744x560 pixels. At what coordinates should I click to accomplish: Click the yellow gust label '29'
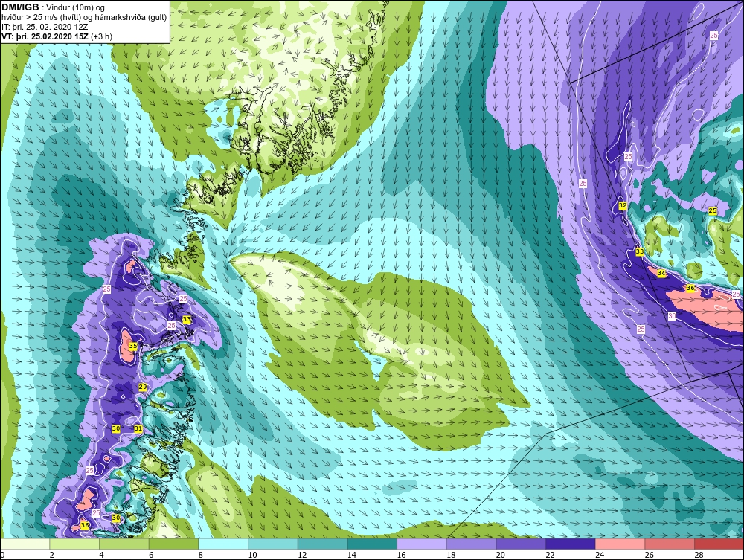pyautogui.click(x=143, y=387)
